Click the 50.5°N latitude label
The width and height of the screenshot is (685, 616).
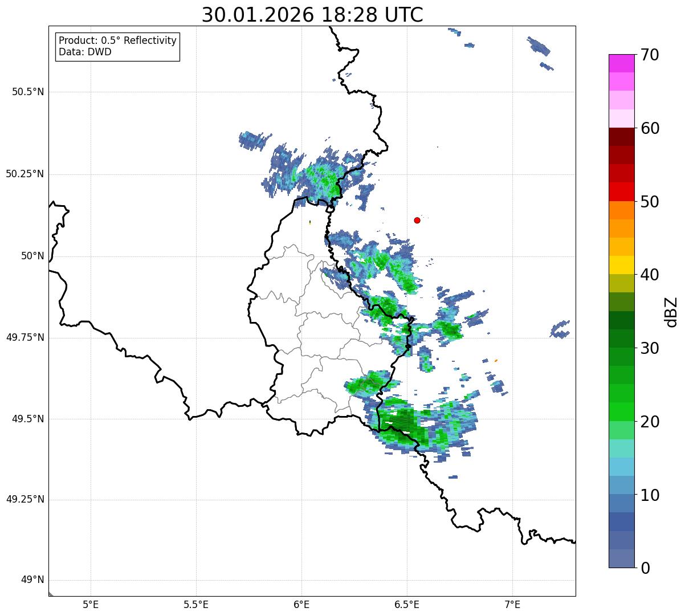pyautogui.click(x=28, y=92)
